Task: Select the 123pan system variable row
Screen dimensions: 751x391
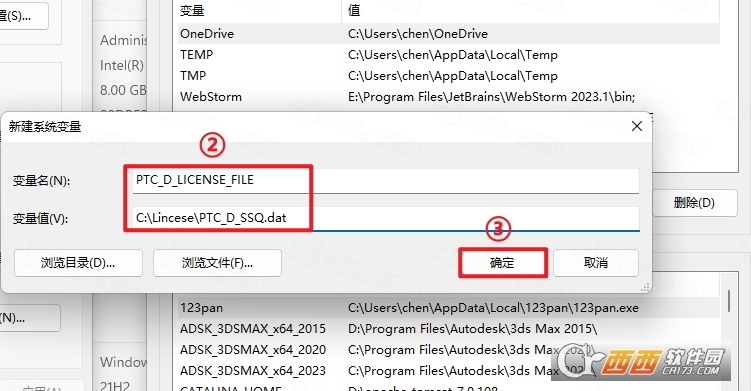Action: (449, 308)
